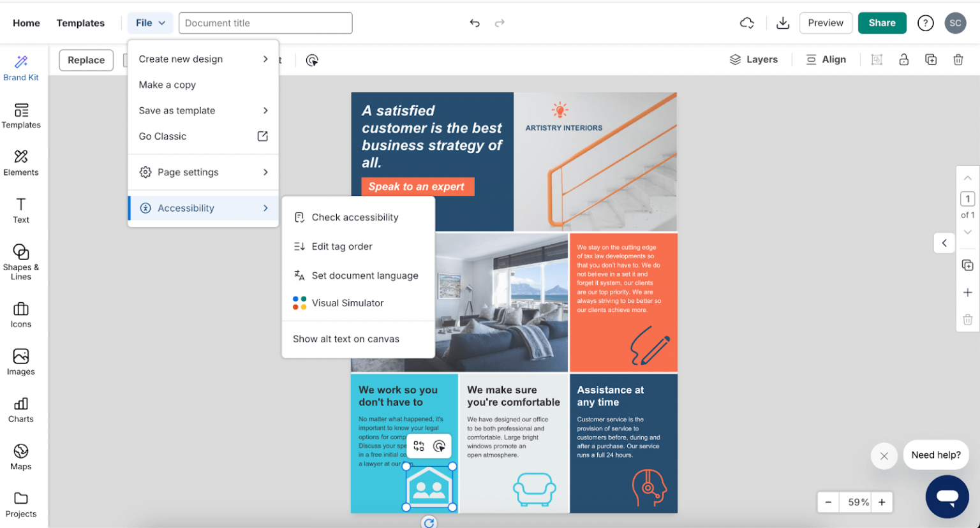
Task: Expand the Accessibility submenu
Action: [x=186, y=208]
